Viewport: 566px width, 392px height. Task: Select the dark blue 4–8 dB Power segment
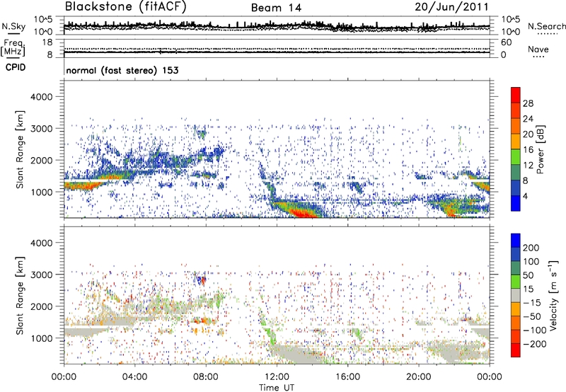(x=516, y=188)
